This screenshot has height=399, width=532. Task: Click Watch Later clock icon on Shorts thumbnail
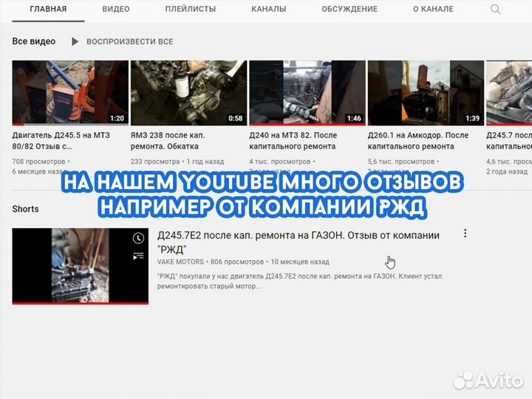pos(138,238)
